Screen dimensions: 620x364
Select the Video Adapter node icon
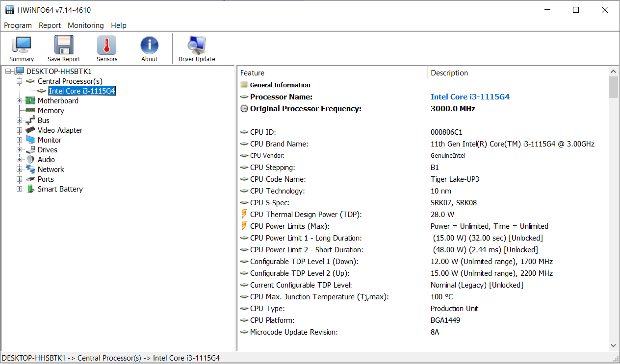point(30,130)
